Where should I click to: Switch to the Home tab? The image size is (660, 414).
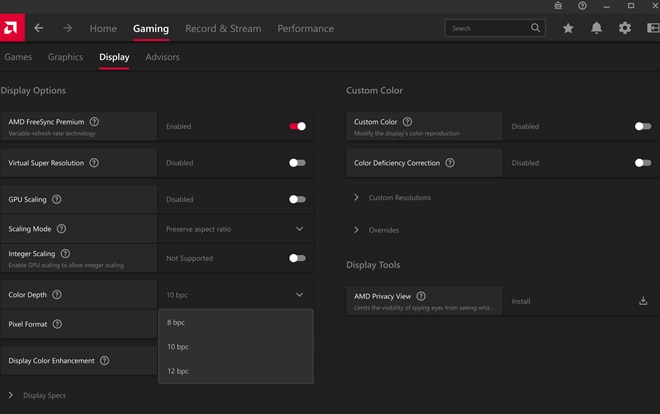tap(103, 28)
